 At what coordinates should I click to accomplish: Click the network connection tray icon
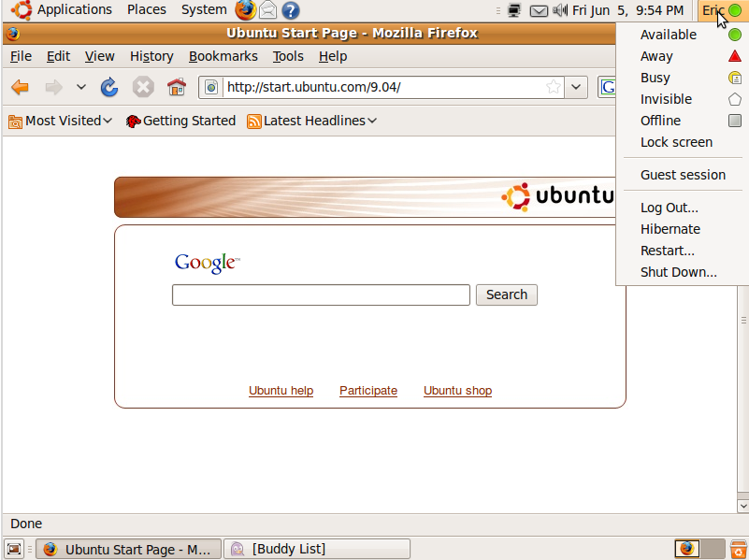pyautogui.click(x=514, y=10)
